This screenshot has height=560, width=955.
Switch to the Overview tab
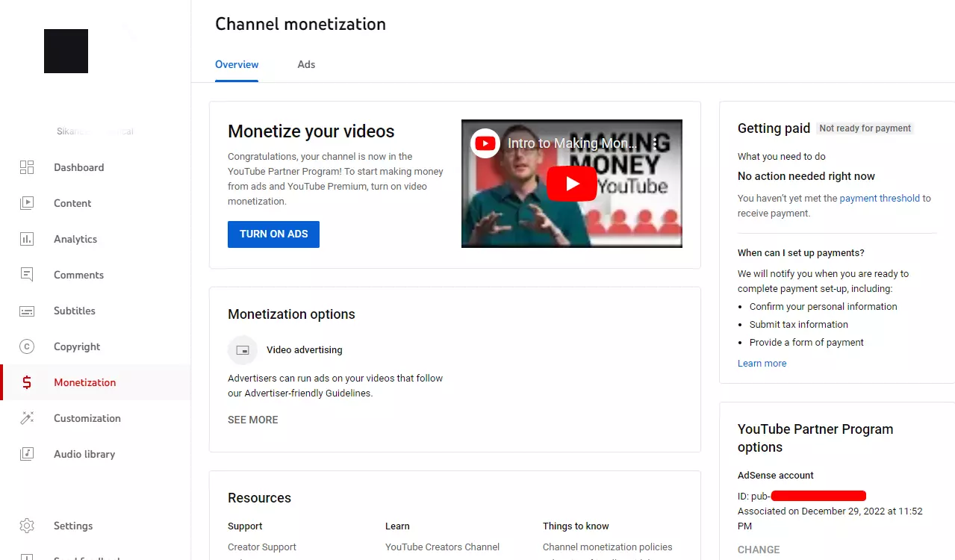click(x=237, y=64)
